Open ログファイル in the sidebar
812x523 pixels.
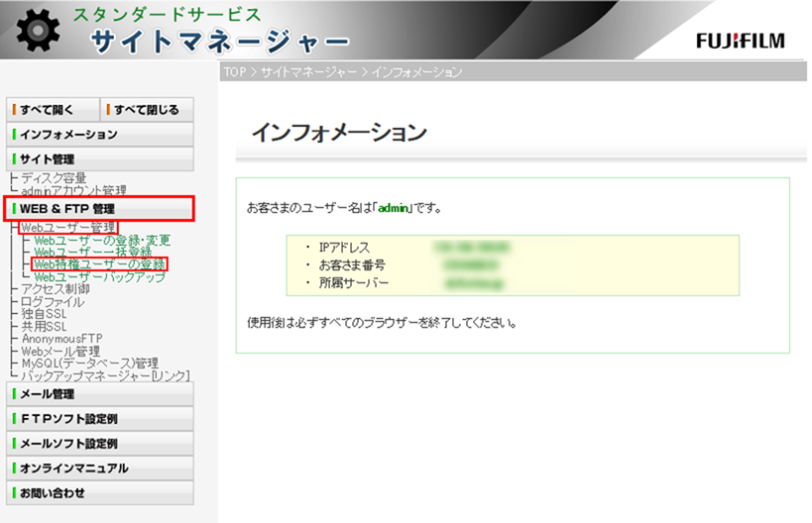point(54,302)
